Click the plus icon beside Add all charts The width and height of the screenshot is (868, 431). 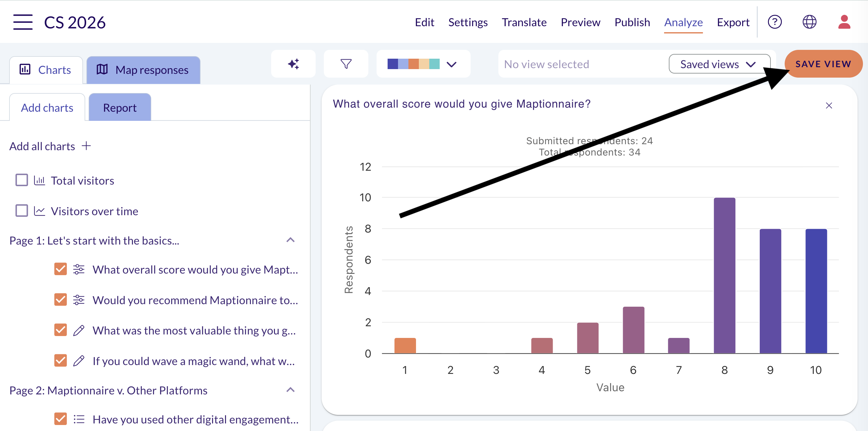(86, 146)
